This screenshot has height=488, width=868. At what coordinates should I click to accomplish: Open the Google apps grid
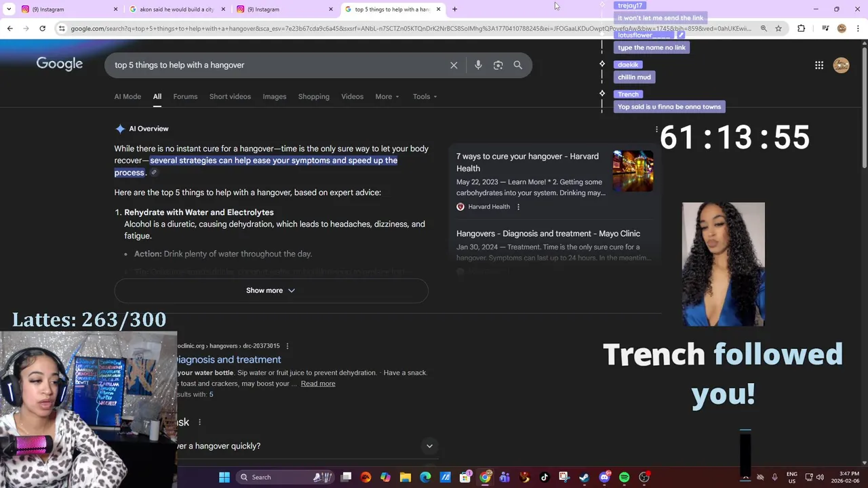[819, 65]
